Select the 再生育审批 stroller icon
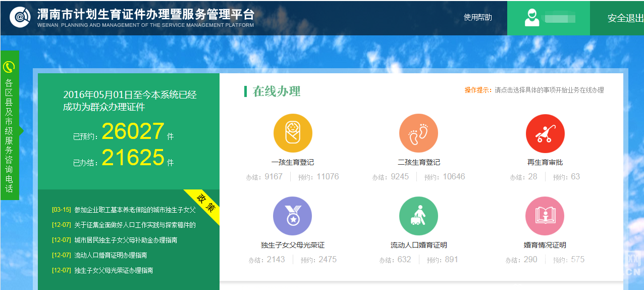Image resolution: width=644 pixels, height=290 pixels. (545, 133)
